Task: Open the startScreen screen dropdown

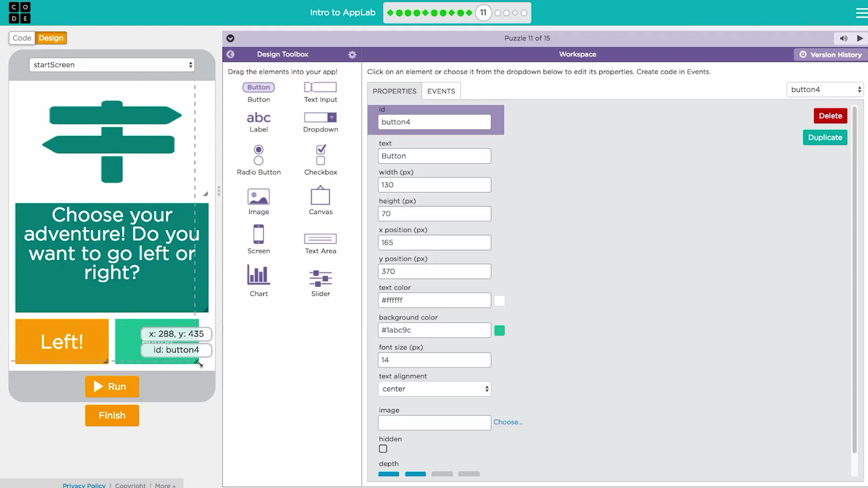Action: point(112,65)
